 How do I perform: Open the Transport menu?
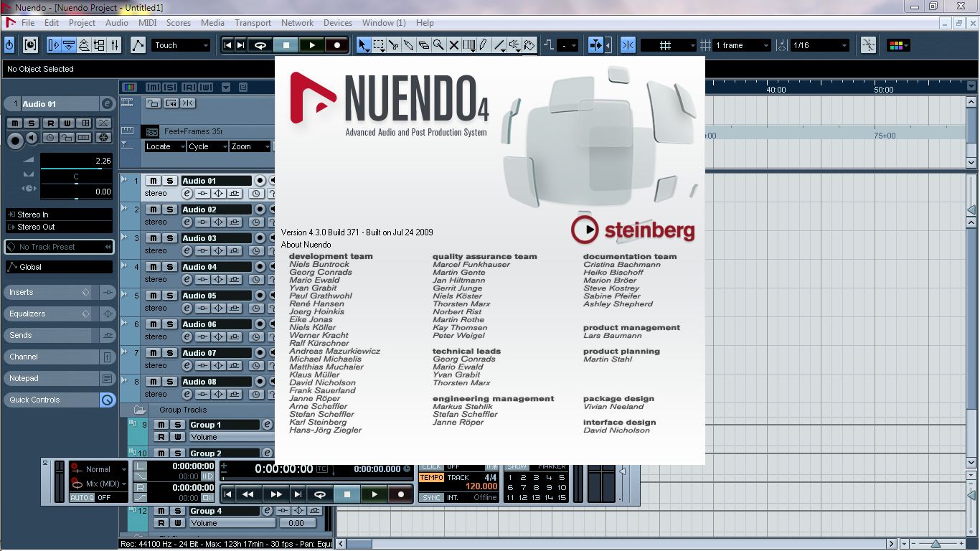click(253, 22)
